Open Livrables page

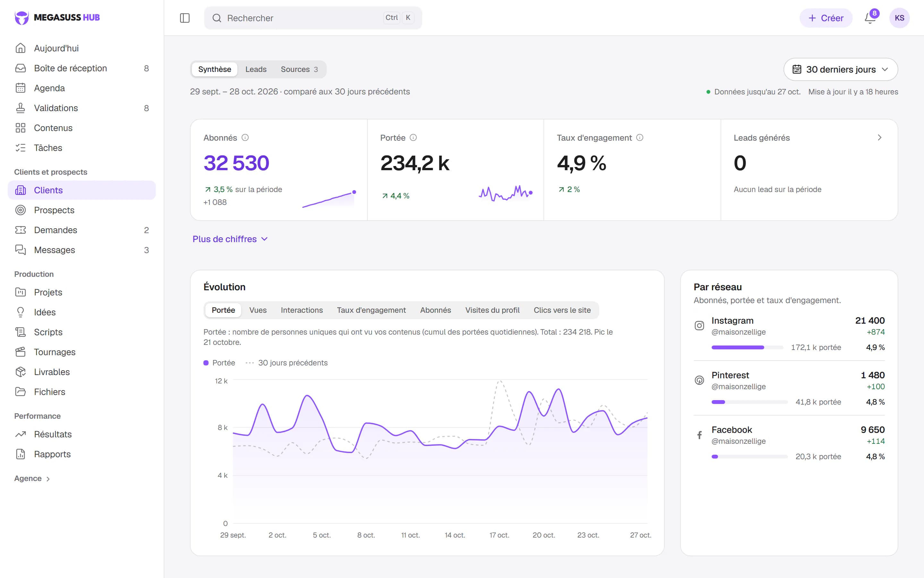(82, 372)
